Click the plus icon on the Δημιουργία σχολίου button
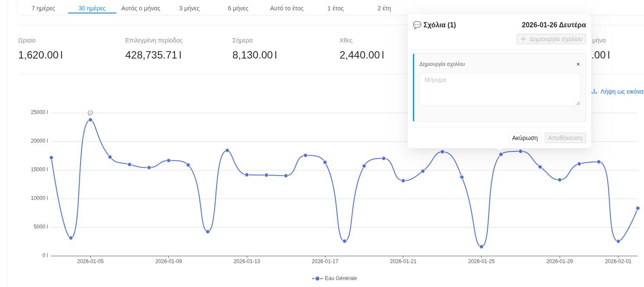 523,39
